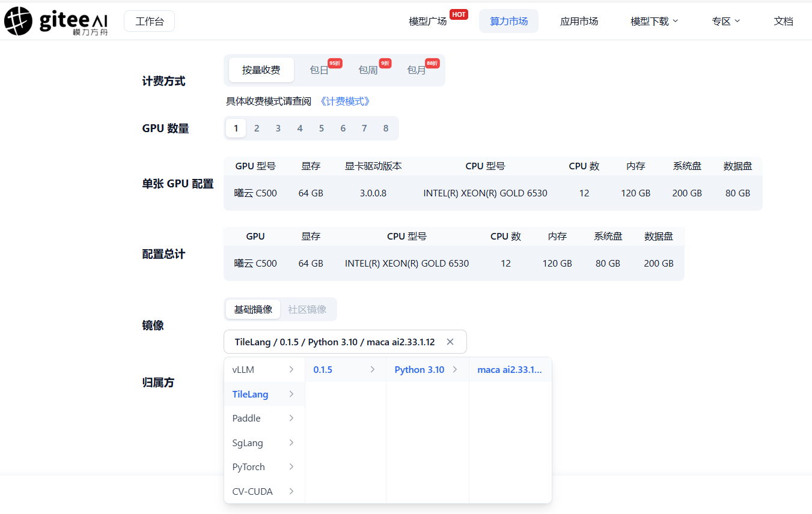Open the 专区 dropdown menu
The height and width of the screenshot is (514, 812).
click(725, 21)
